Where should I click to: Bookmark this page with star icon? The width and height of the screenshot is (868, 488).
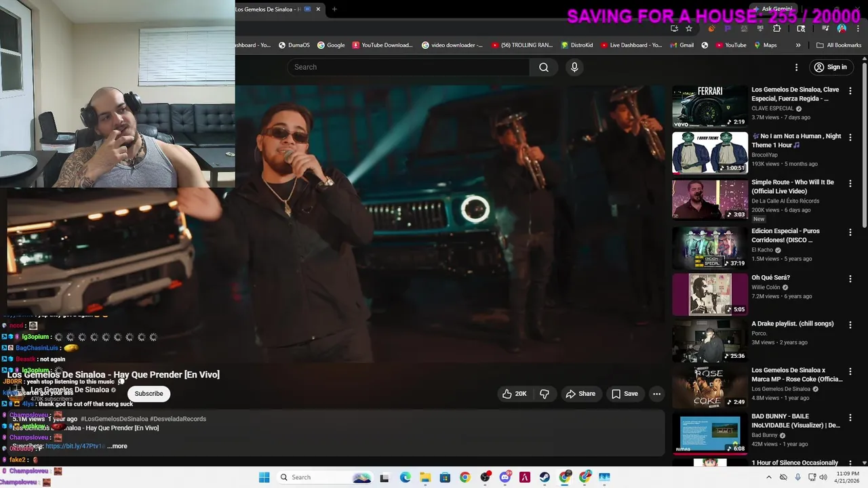click(x=689, y=28)
